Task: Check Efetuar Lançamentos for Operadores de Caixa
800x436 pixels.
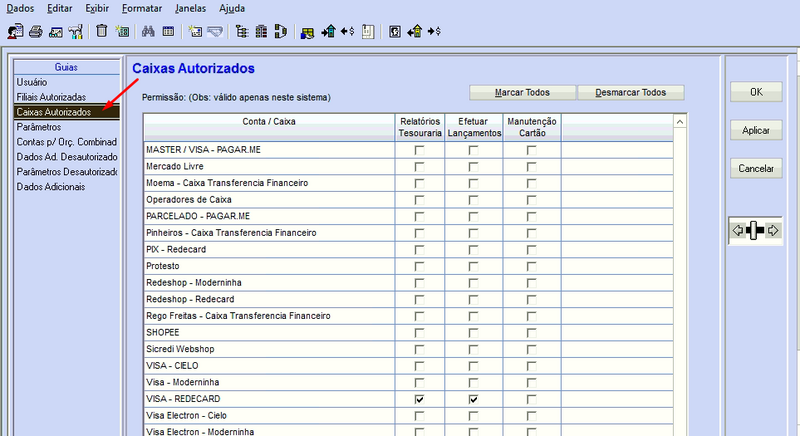Action: 473,200
